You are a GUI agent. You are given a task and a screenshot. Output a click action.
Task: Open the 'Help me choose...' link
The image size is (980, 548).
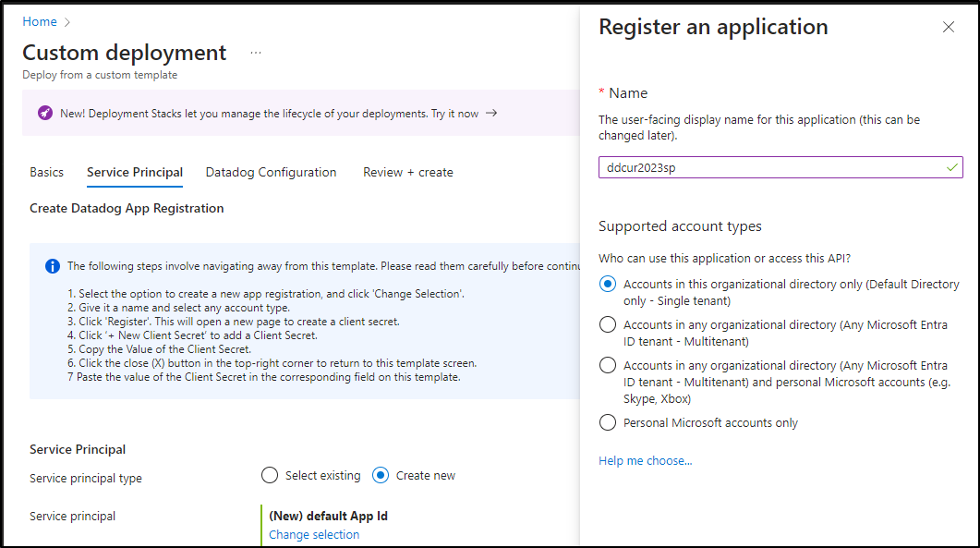[x=645, y=461]
